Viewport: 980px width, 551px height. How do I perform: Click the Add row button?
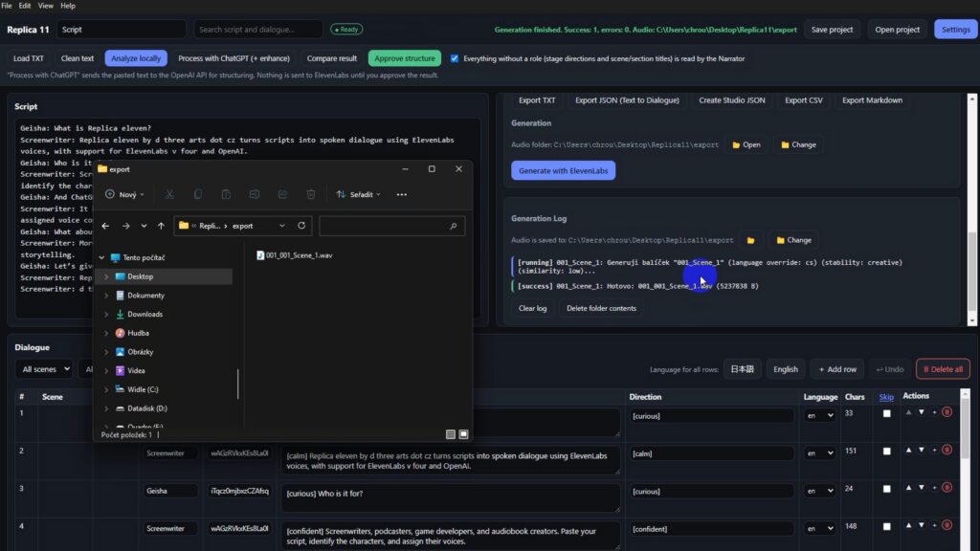(837, 369)
